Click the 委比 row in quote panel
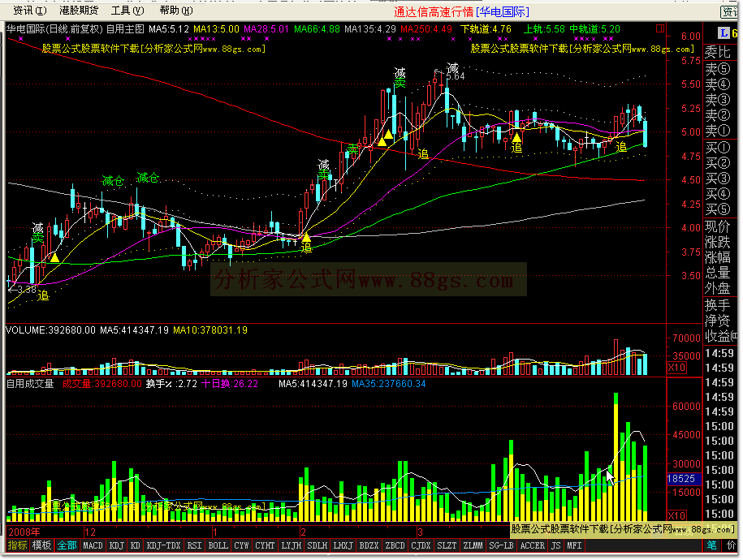Viewport: 743px width, 560px height. pos(718,52)
